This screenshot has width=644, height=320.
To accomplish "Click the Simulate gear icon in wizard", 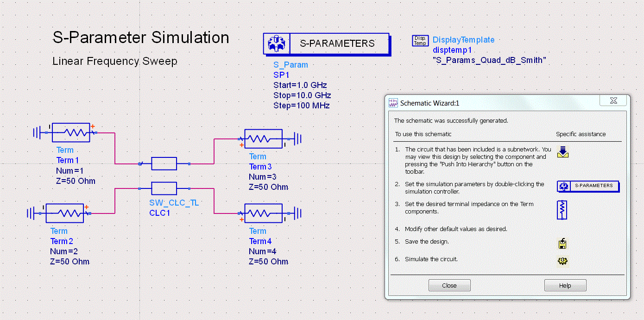I will tap(562, 261).
